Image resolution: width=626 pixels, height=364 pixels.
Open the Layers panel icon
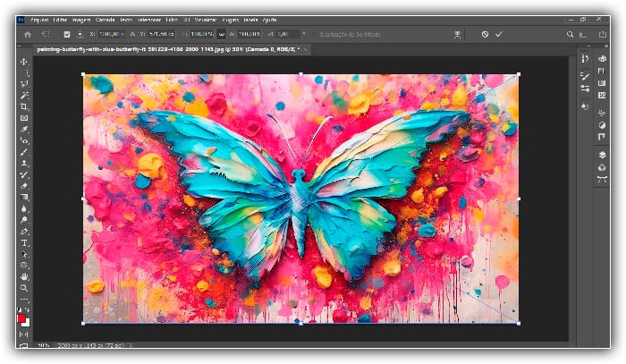[x=602, y=155]
